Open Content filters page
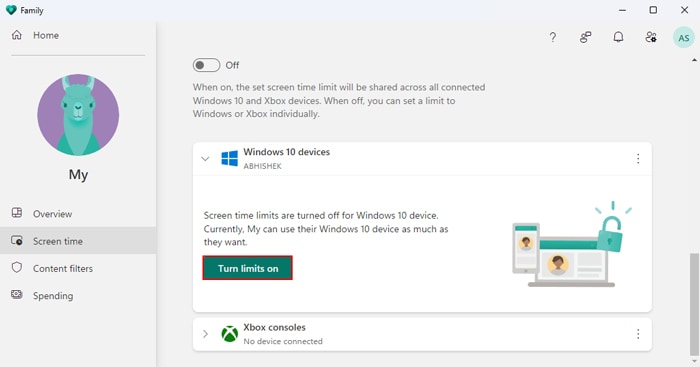The height and width of the screenshot is (367, 700). 78,268
